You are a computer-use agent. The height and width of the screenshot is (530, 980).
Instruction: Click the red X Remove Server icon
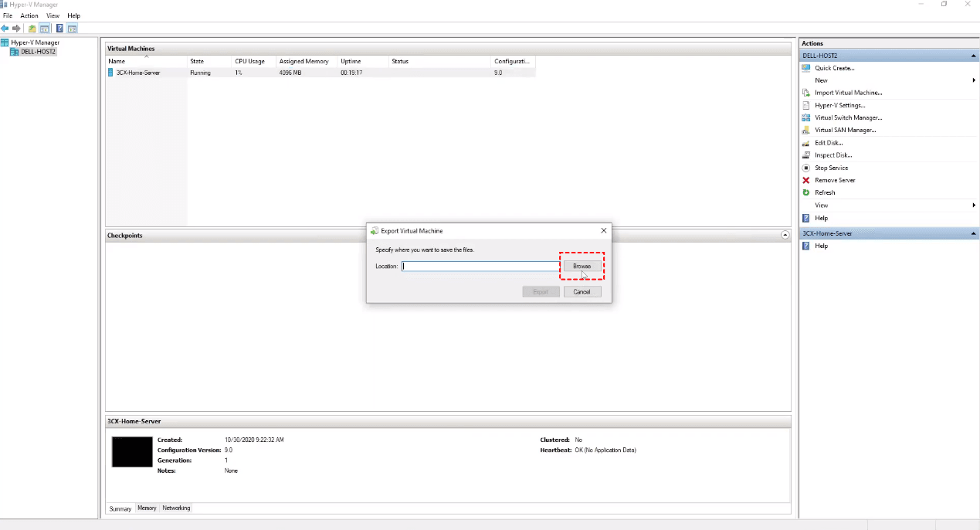[806, 180]
